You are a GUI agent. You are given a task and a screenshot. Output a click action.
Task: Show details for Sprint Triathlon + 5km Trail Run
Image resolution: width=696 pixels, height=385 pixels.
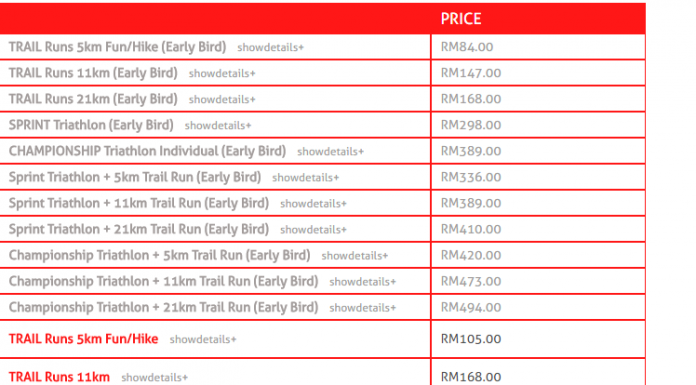tap(305, 178)
